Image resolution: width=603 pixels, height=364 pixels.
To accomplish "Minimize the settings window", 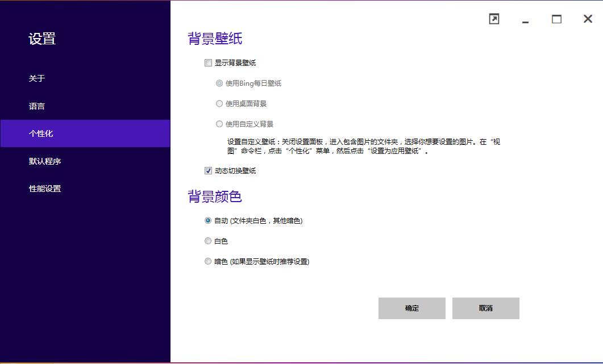I will coord(525,20).
